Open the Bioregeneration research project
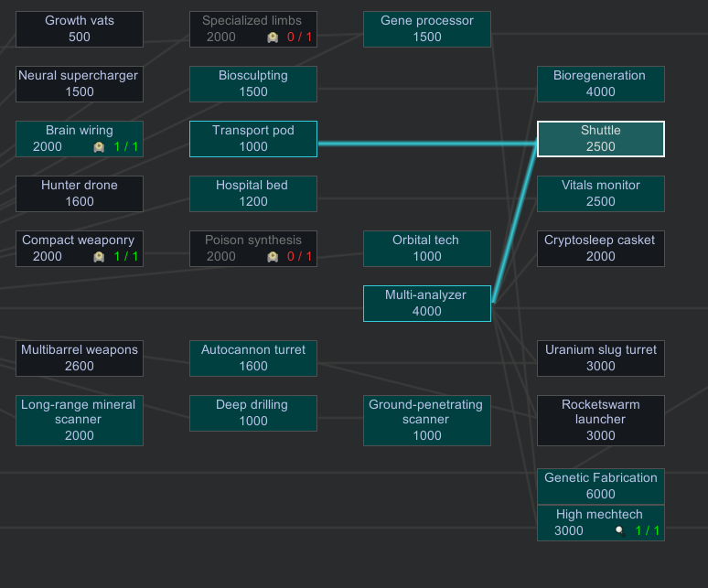 (x=601, y=84)
